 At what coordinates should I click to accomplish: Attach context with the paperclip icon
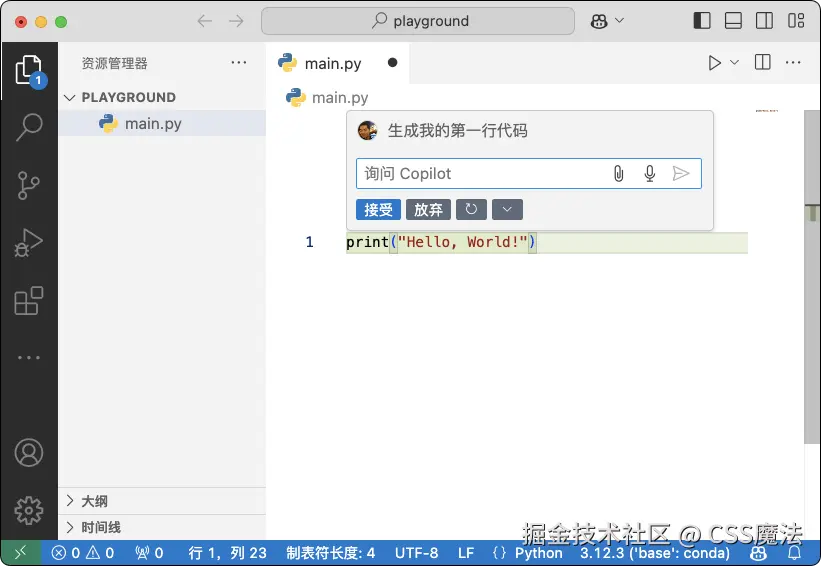pyautogui.click(x=618, y=173)
